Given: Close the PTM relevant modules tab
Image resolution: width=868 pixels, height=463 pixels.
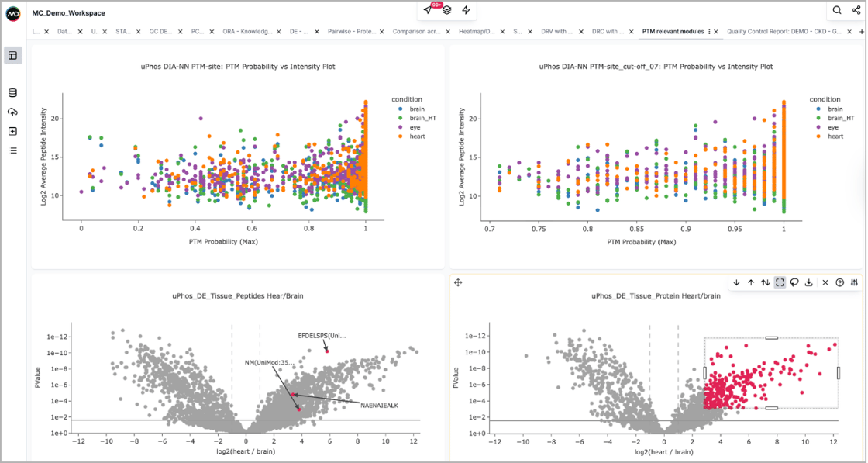Looking at the screenshot, I should tap(718, 32).
